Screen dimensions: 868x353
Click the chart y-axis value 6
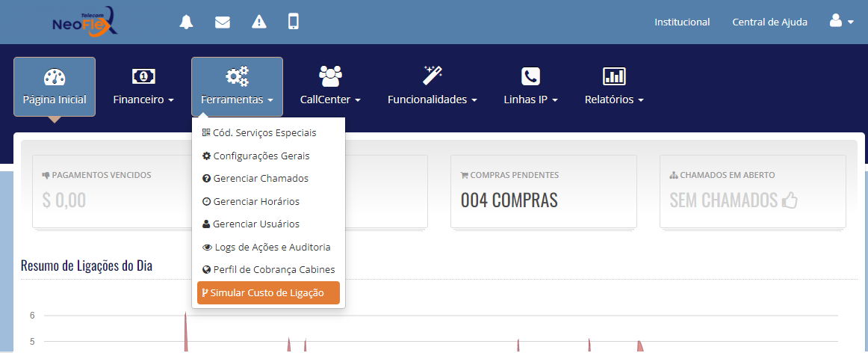(32, 316)
